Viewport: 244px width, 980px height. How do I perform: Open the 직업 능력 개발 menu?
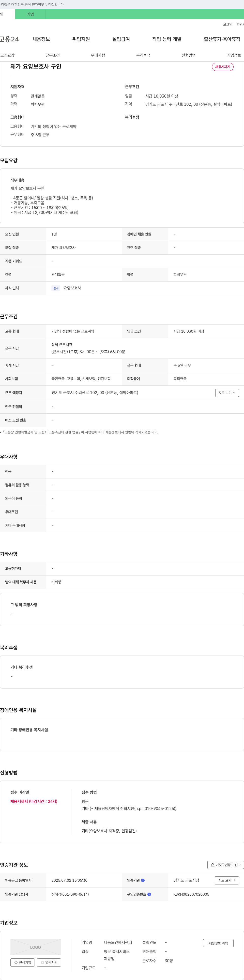pyautogui.click(x=167, y=39)
